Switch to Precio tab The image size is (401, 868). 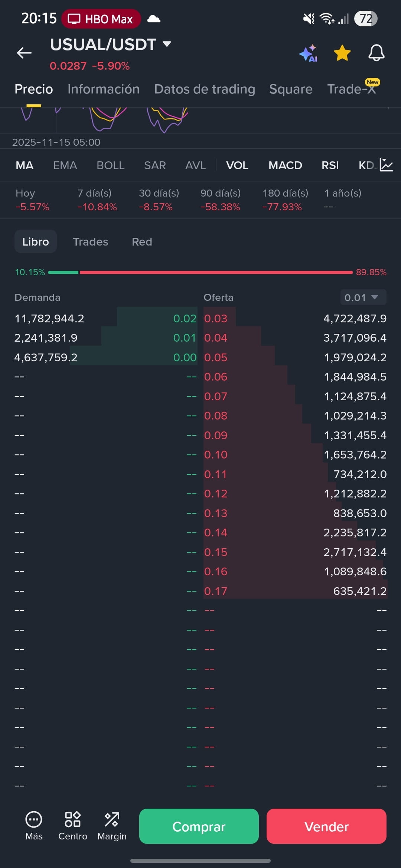point(34,89)
